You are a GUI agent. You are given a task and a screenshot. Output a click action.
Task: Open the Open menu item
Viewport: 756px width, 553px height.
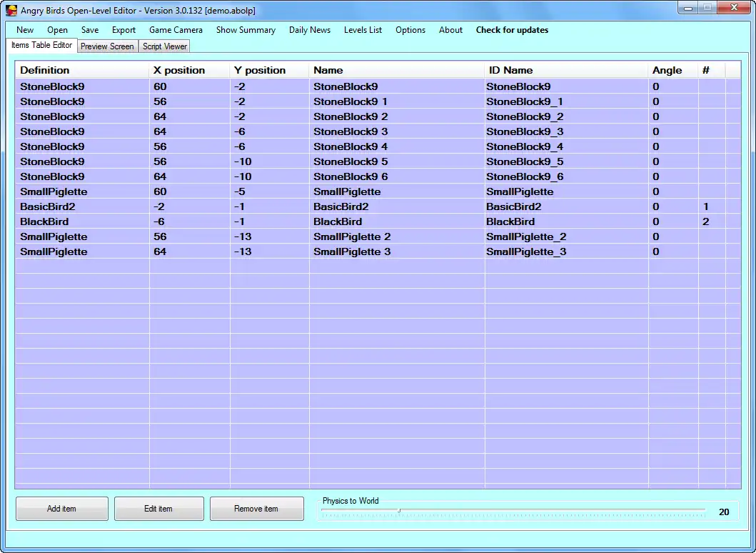[57, 30]
